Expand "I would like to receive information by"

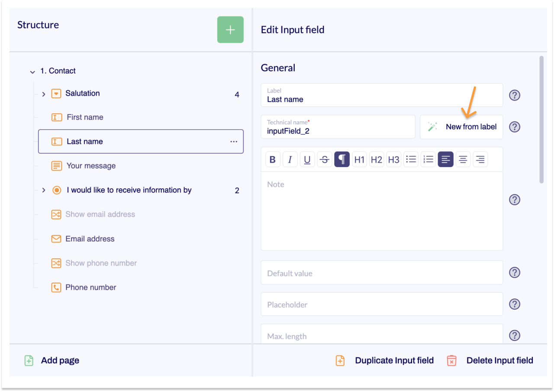[x=43, y=190]
